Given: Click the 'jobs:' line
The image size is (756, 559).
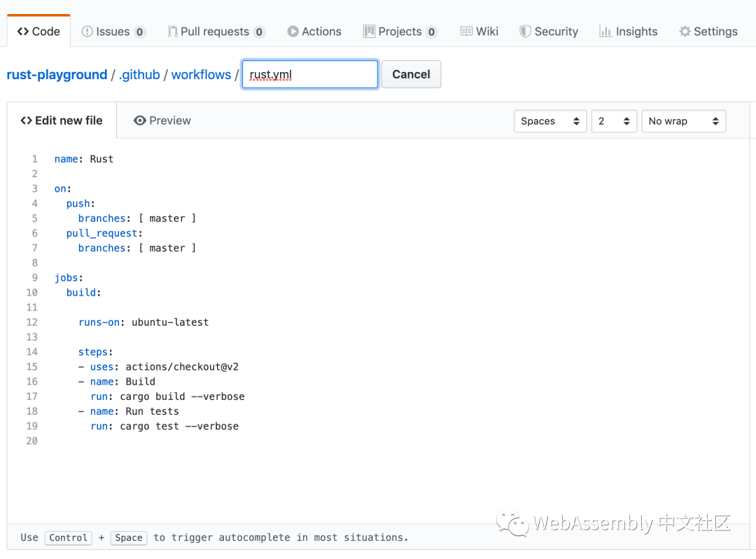Looking at the screenshot, I should click(x=69, y=278).
